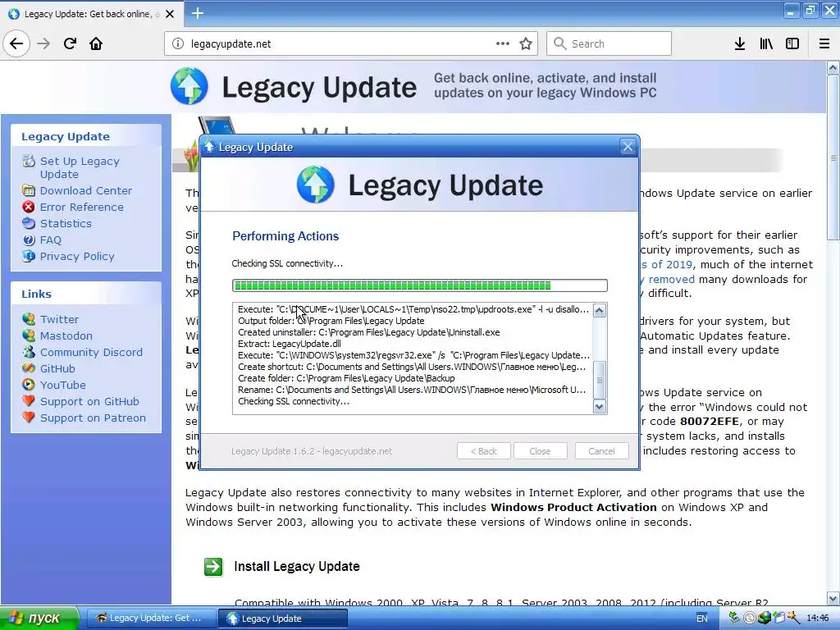
Task: Click the Privacy Policy info icon
Action: click(29, 256)
